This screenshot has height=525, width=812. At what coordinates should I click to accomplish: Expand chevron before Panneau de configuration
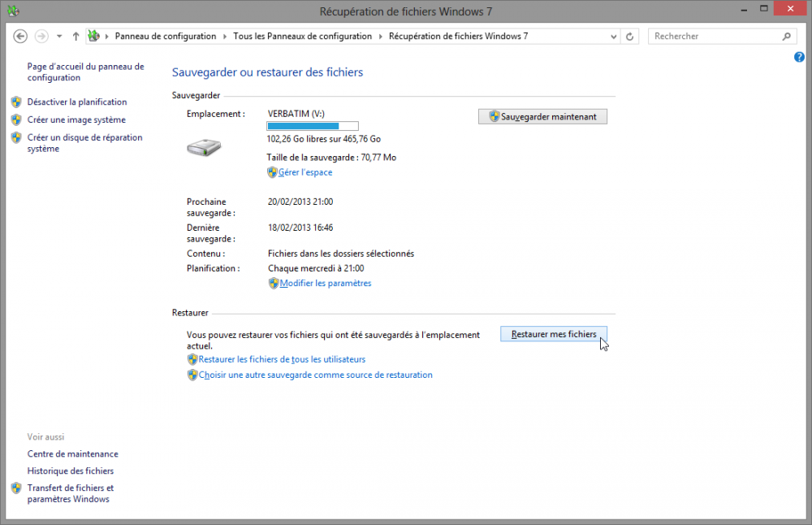click(x=106, y=37)
